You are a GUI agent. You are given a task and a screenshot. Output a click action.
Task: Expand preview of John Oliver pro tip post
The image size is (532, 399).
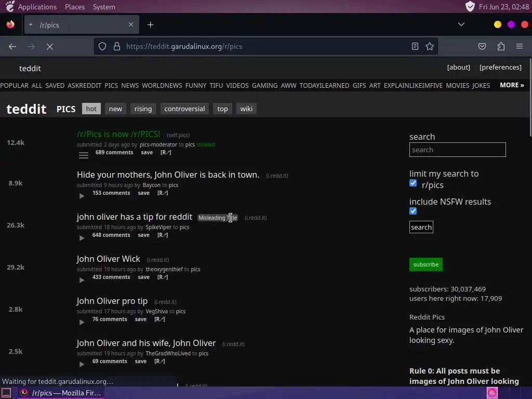[82, 322]
